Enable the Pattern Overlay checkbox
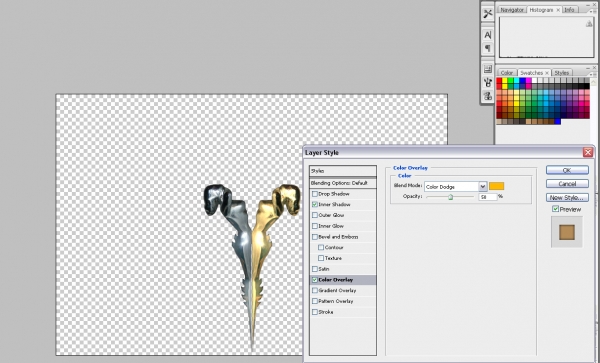 315,301
